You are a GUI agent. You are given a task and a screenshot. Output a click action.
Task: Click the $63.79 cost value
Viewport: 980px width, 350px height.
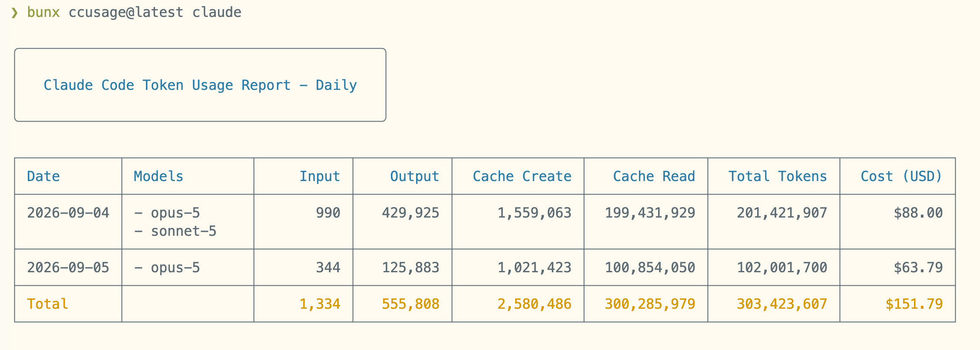[918, 267]
